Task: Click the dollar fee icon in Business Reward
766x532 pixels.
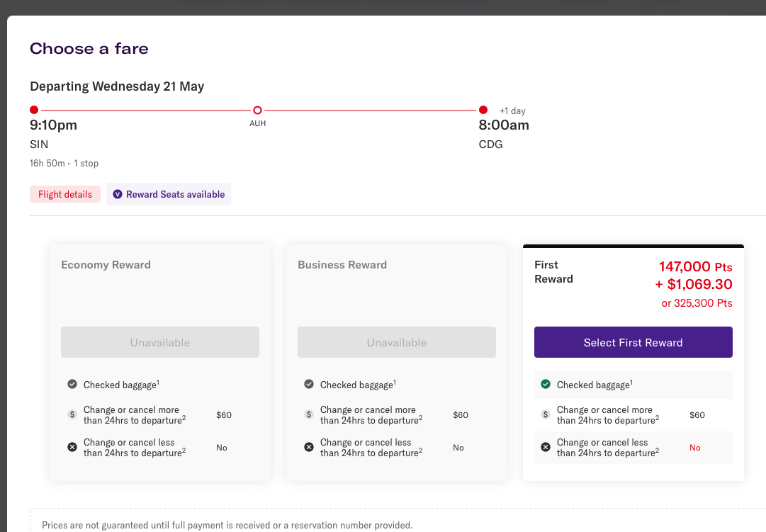Action: pos(309,414)
